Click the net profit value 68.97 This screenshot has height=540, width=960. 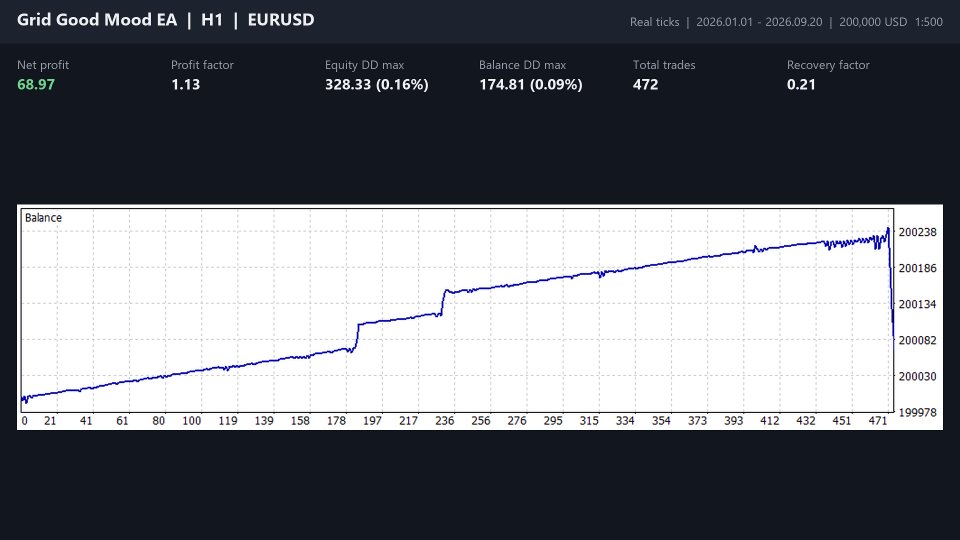(36, 84)
